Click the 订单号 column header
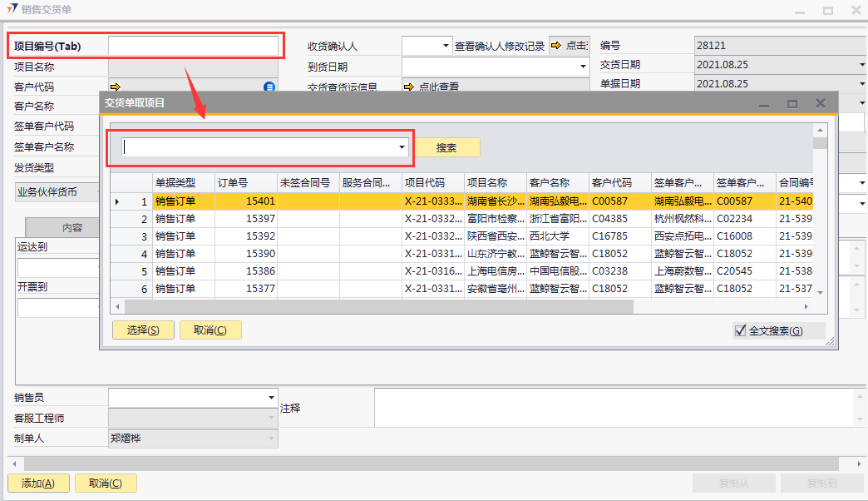868x501 pixels. (245, 182)
